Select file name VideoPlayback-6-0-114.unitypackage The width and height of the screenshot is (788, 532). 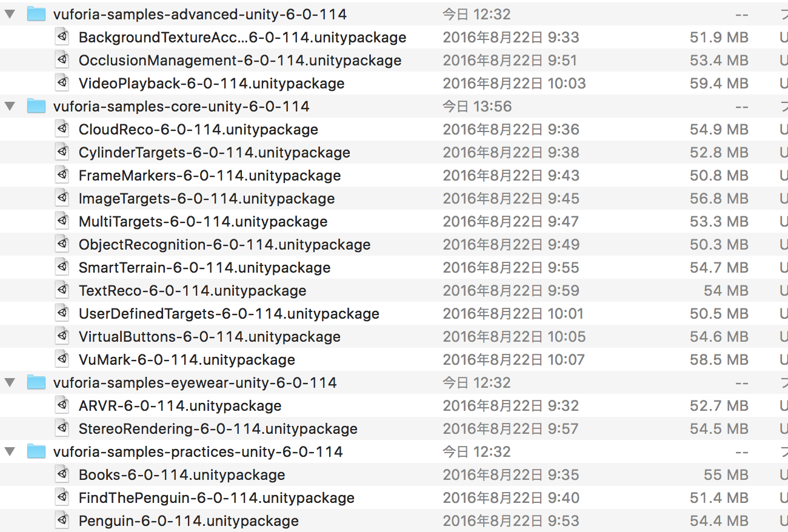point(212,84)
